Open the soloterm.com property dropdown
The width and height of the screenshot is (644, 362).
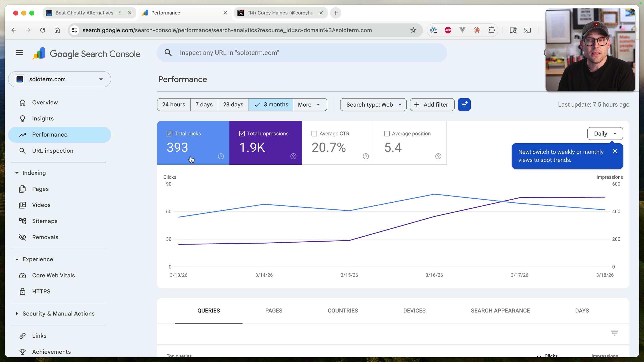60,79
